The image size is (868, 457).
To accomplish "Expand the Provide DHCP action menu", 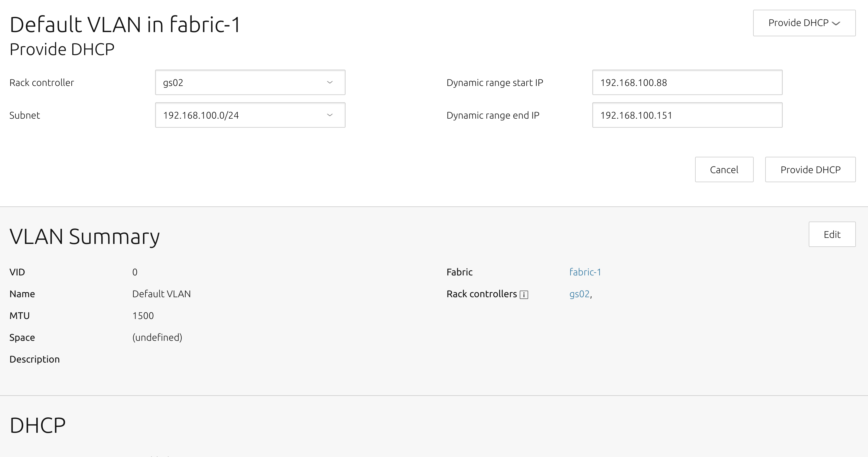I will tap(804, 23).
